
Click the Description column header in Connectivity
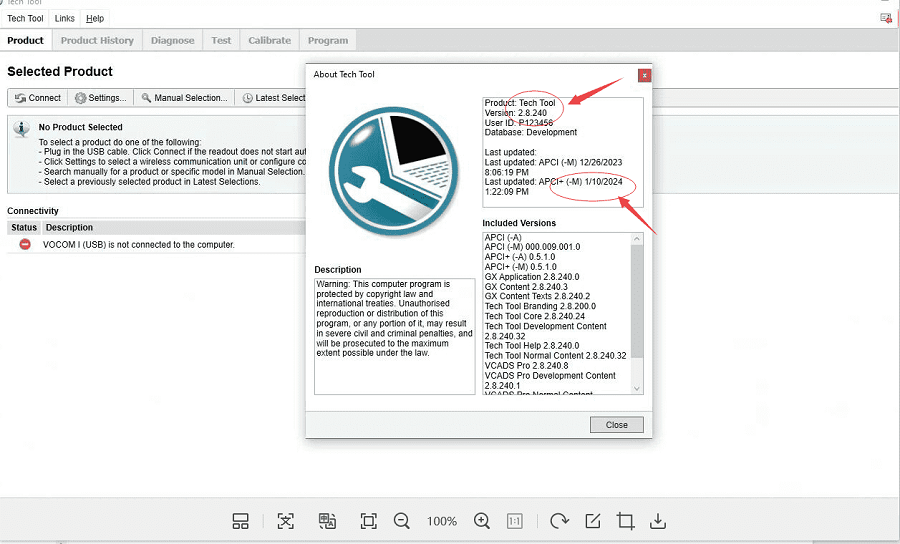point(174,227)
